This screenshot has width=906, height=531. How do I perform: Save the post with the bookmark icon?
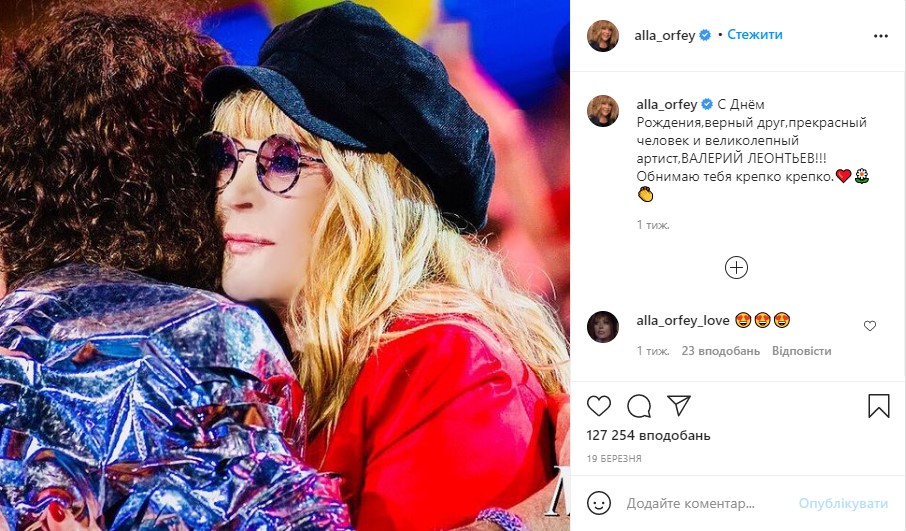coord(878,405)
